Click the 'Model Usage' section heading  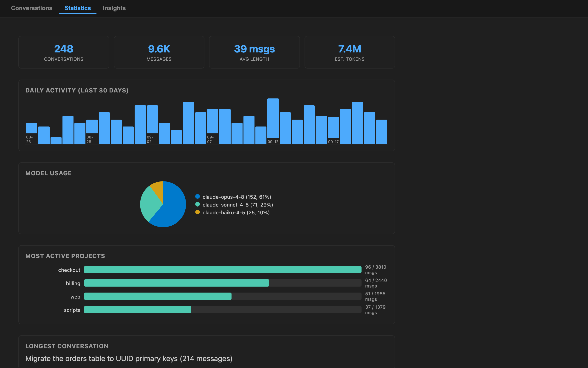48,173
